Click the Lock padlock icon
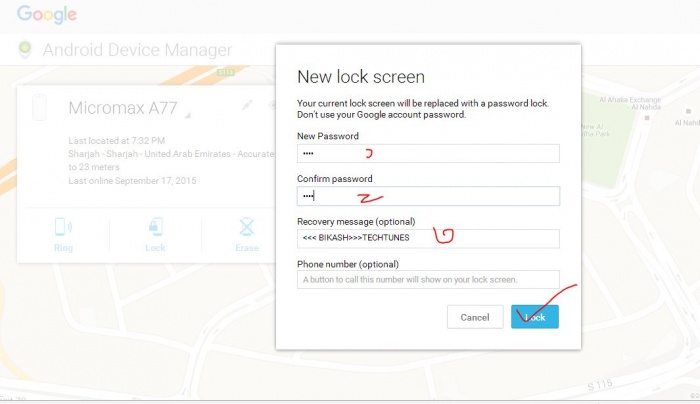The image size is (700, 404). 155,227
